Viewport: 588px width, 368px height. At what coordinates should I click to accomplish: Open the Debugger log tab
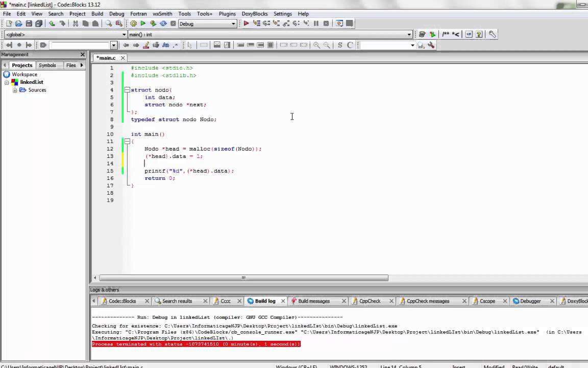(x=530, y=301)
